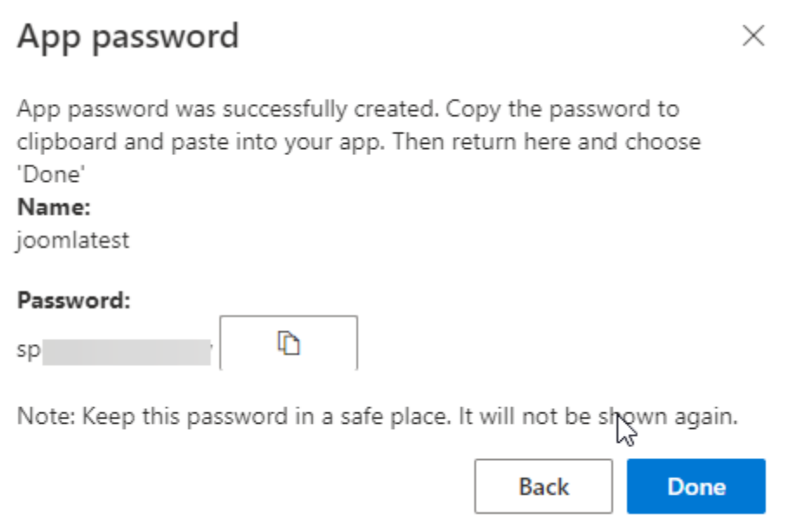Click "Then return here and choose" text
Viewport: 790px width, 532px height.
(x=546, y=141)
